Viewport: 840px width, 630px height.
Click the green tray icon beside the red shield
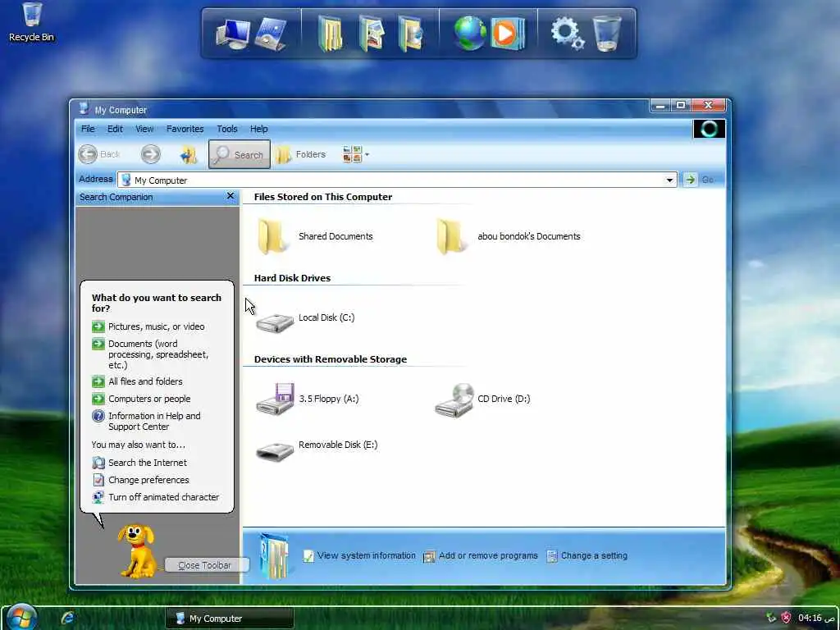(771, 618)
